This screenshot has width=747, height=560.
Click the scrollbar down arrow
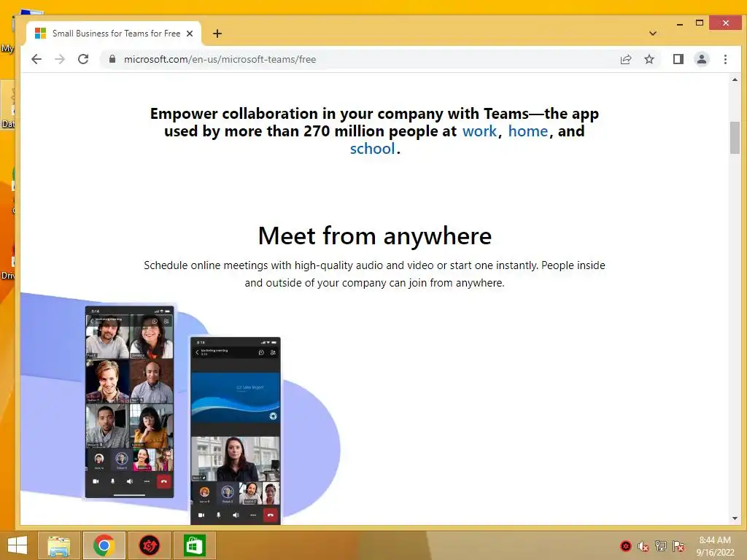(x=735, y=518)
